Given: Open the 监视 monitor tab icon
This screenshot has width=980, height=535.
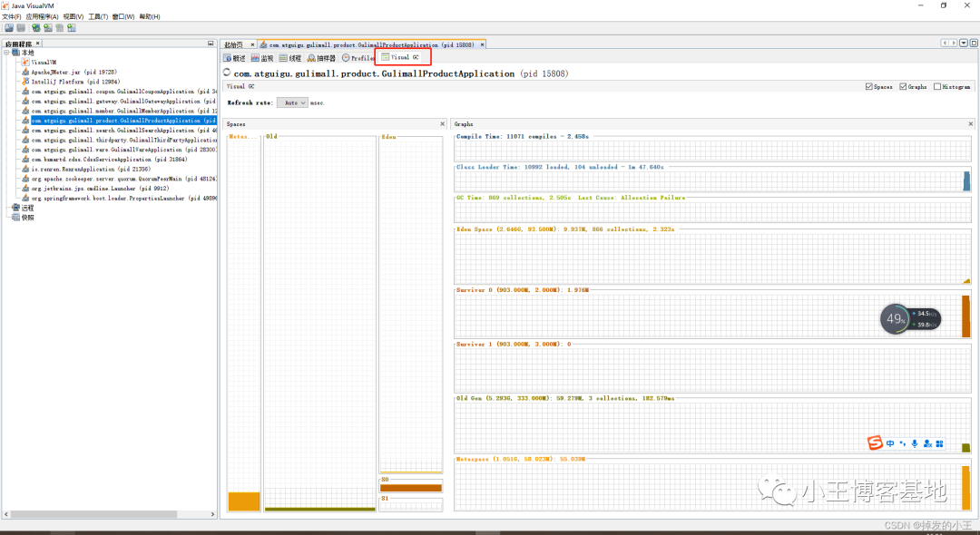Looking at the screenshot, I should tap(255, 58).
